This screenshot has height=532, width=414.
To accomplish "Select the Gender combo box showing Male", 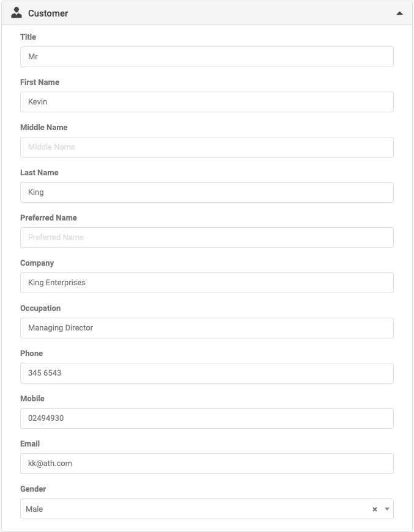I will tap(207, 509).
